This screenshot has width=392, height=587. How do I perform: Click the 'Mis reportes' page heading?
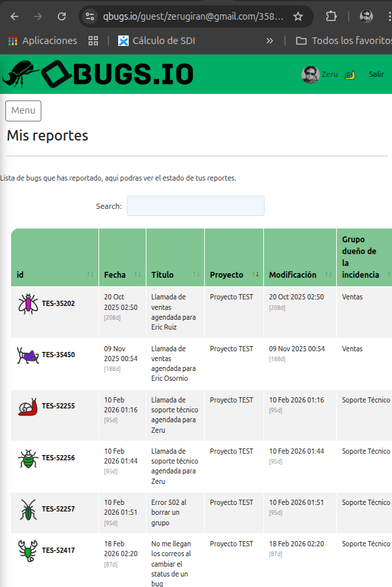pos(47,135)
